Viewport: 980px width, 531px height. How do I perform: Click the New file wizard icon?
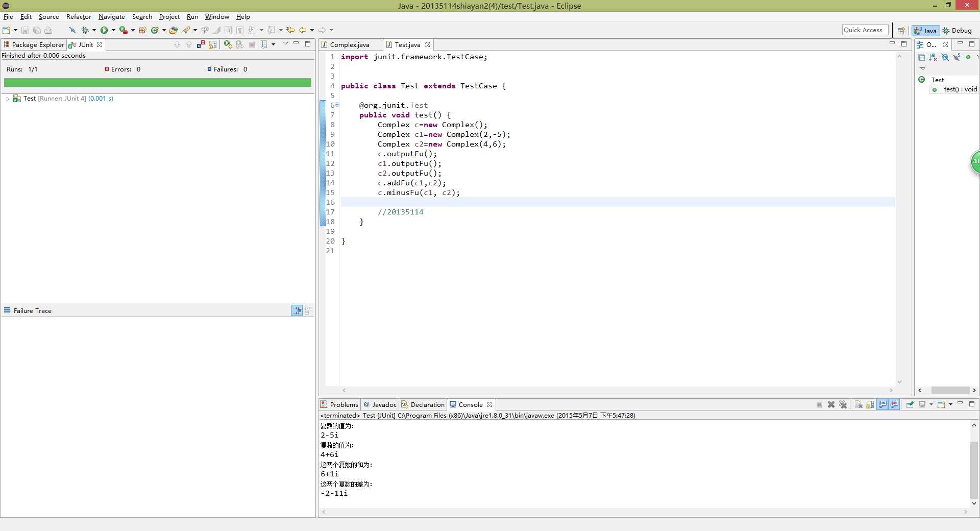[x=6, y=30]
